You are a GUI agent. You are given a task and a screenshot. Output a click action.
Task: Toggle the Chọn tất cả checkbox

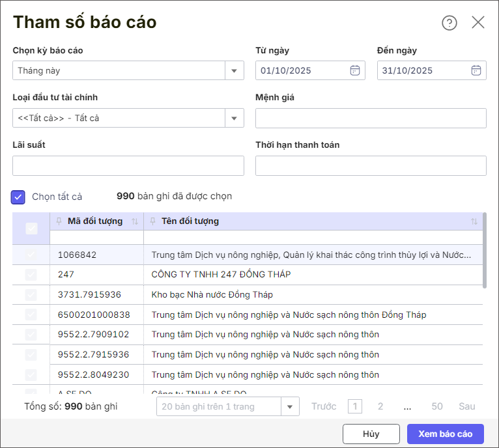[18, 197]
